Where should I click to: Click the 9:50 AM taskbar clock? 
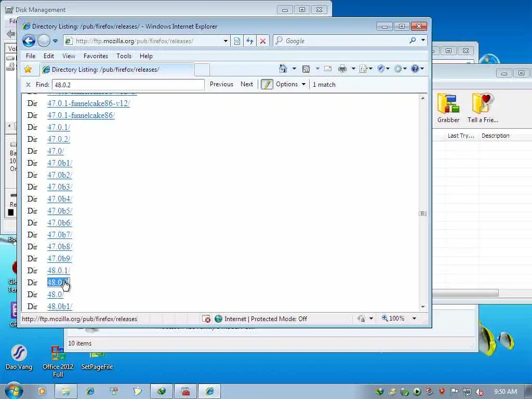point(506,392)
